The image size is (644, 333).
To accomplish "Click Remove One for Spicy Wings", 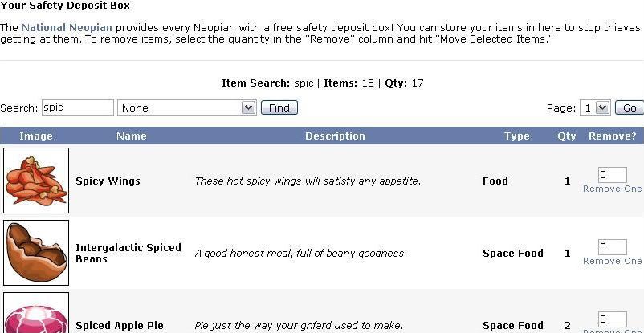I will [x=613, y=189].
